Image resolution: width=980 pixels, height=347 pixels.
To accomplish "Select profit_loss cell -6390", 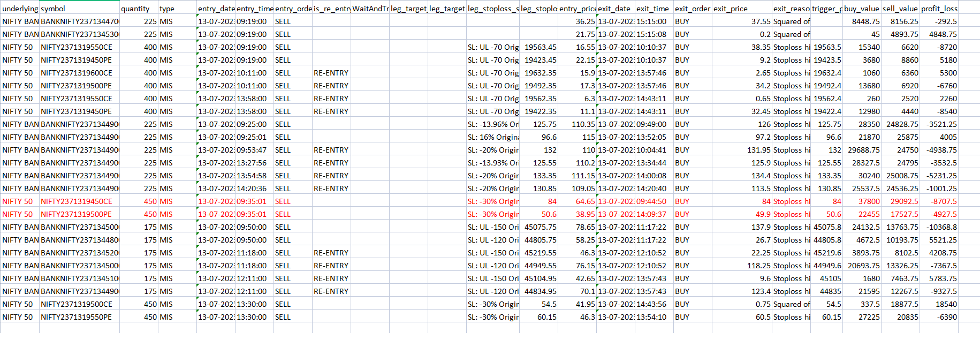I will click(x=939, y=317).
